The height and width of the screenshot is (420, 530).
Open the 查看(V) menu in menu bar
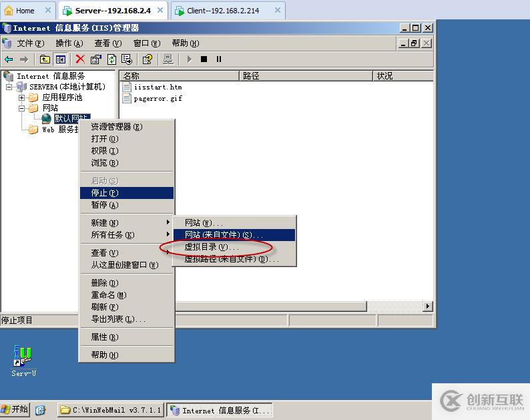108,43
